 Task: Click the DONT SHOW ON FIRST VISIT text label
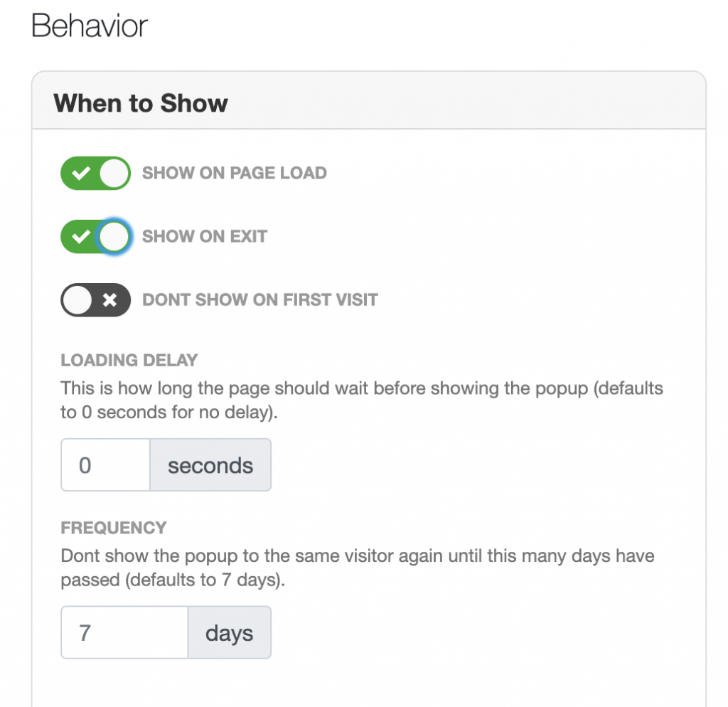point(260,299)
